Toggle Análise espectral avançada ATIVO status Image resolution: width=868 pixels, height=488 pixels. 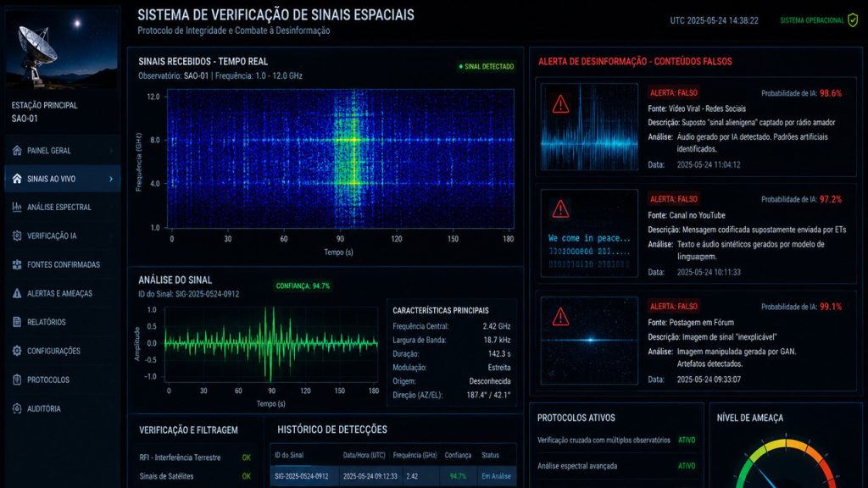pyautogui.click(x=687, y=466)
